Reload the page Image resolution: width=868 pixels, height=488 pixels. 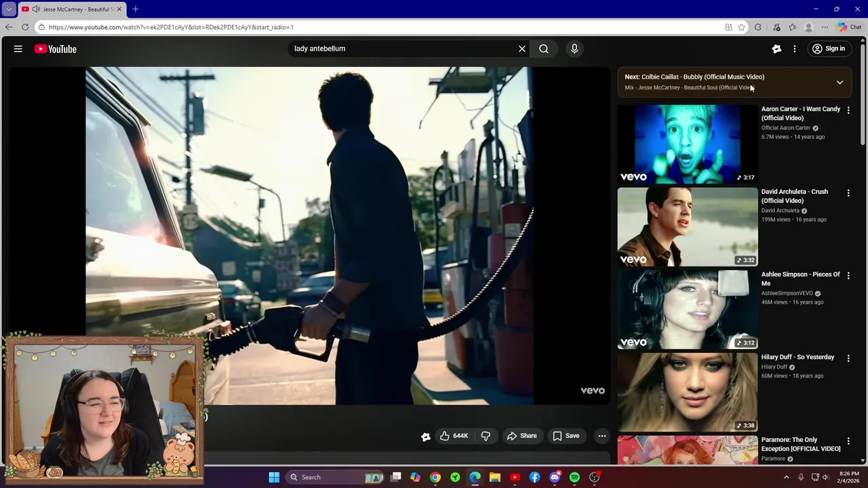click(25, 27)
